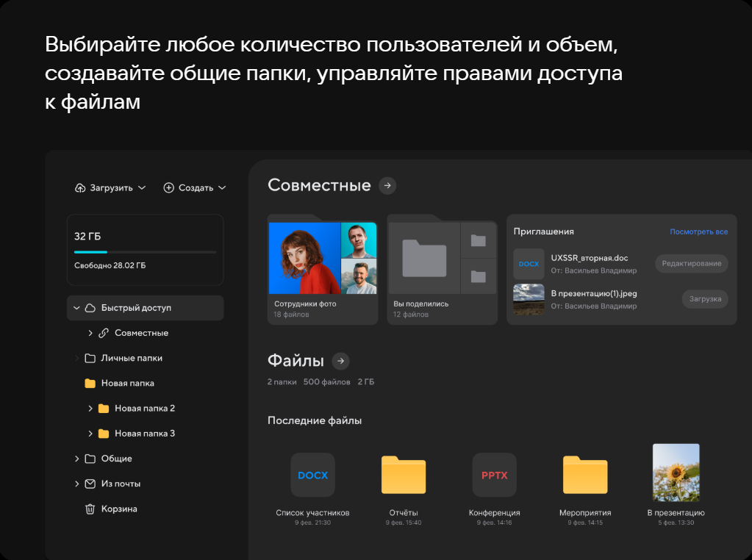Click the envelope icon of Из почты
Screen dimensions: 752x560
[x=90, y=484]
